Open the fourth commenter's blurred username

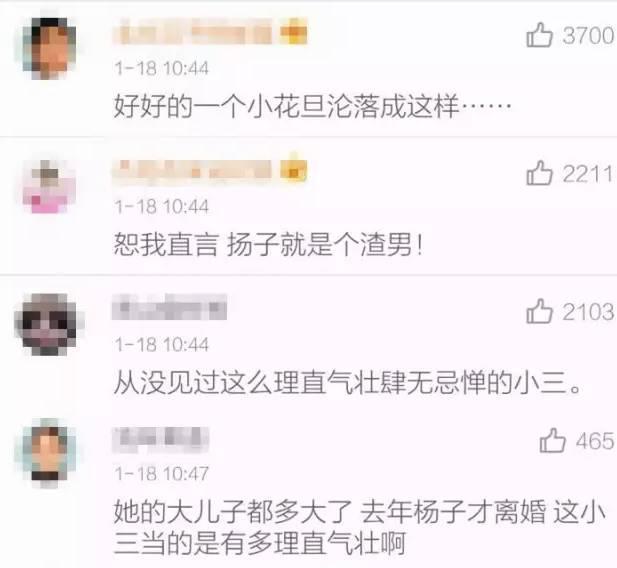[161, 439]
